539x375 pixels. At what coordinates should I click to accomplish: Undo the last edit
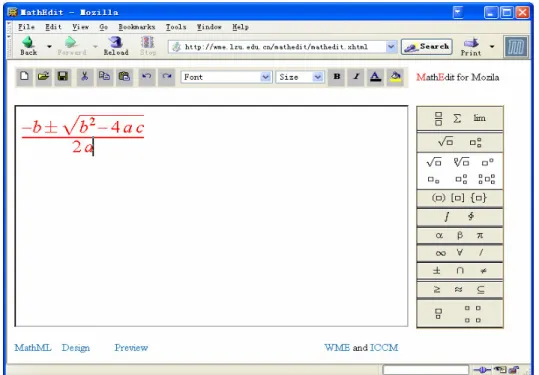tap(147, 76)
